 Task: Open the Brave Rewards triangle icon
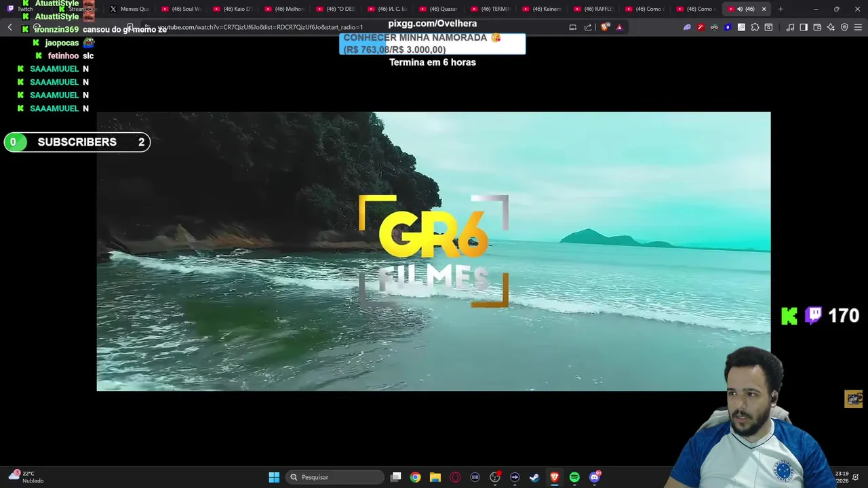coord(619,27)
